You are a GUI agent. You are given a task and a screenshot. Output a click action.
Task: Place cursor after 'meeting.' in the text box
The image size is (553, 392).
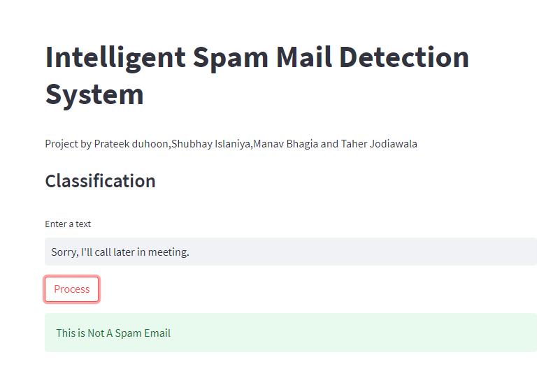coord(189,252)
